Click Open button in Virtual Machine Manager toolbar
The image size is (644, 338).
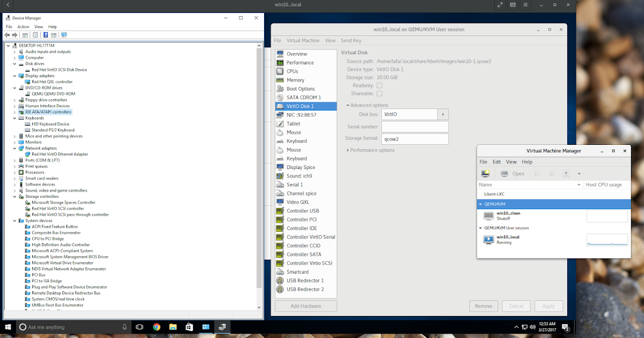(513, 173)
